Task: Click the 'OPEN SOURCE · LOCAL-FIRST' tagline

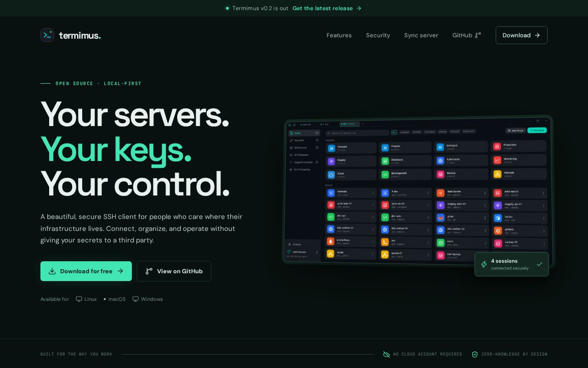Action: 99,83
